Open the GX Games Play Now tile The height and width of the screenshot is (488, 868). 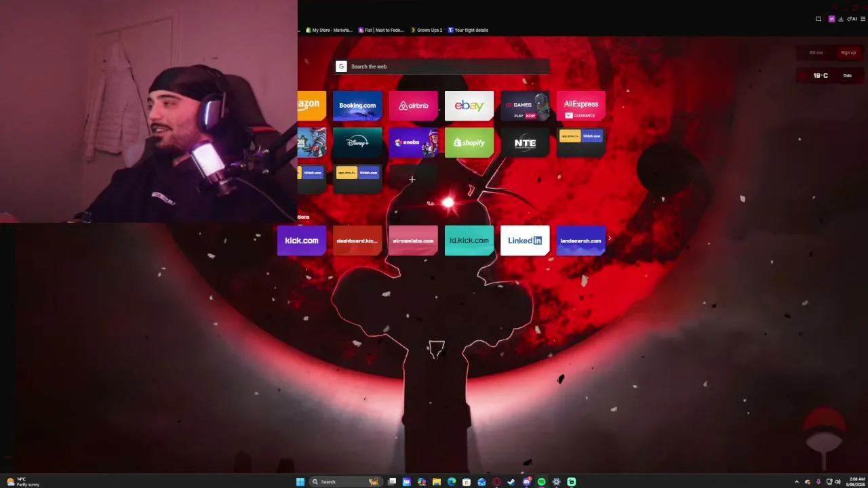pos(525,106)
